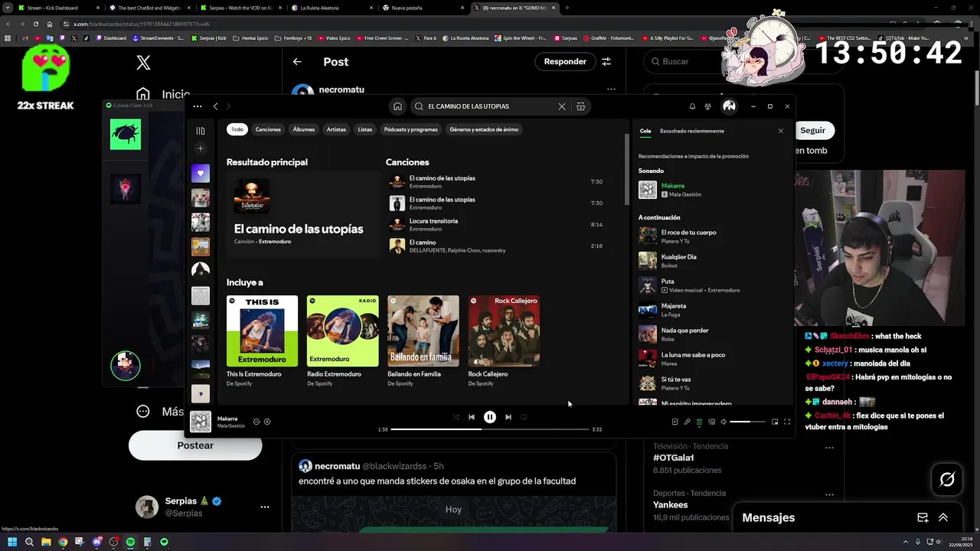Mute Spotify with speaker icon
Screen dimensions: 980x551
pyautogui.click(x=724, y=422)
